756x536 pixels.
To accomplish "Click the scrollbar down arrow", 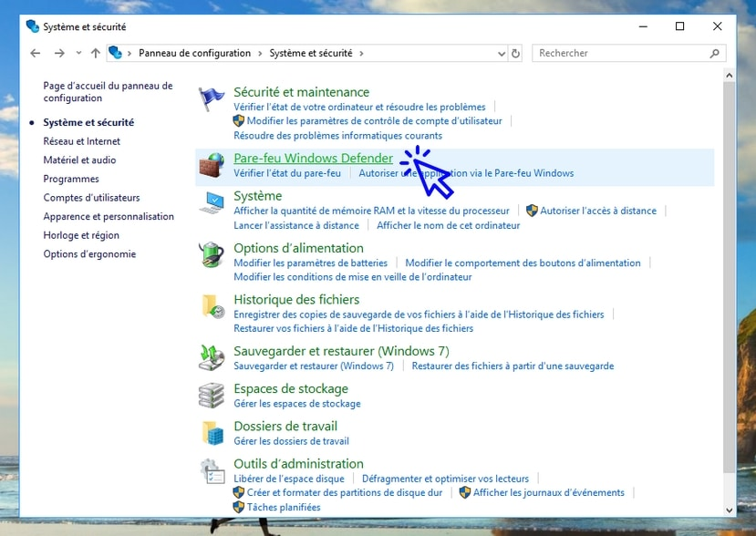I will (729, 510).
